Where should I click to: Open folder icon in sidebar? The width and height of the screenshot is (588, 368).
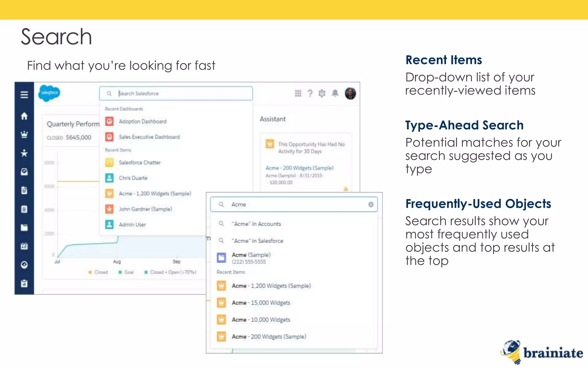24,228
